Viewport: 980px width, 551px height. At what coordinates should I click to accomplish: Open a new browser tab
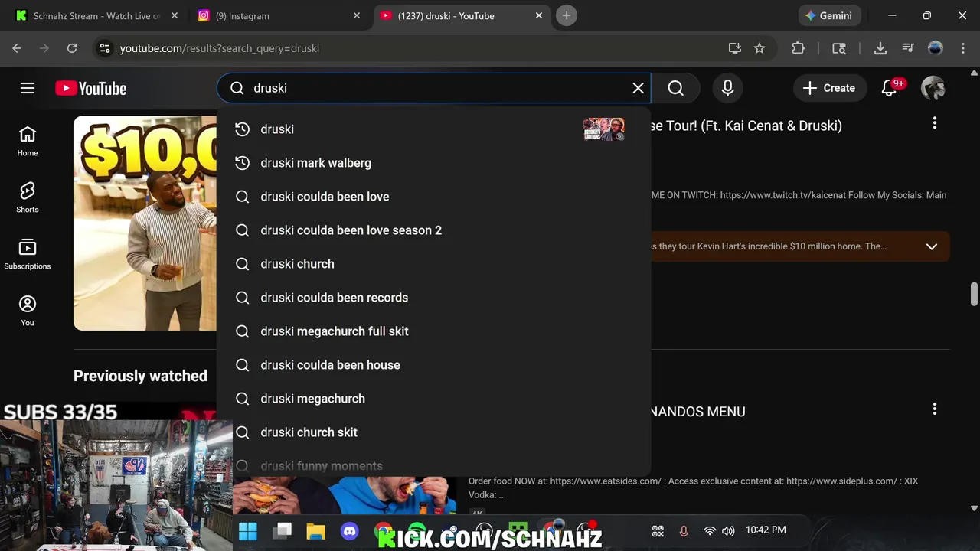567,15
